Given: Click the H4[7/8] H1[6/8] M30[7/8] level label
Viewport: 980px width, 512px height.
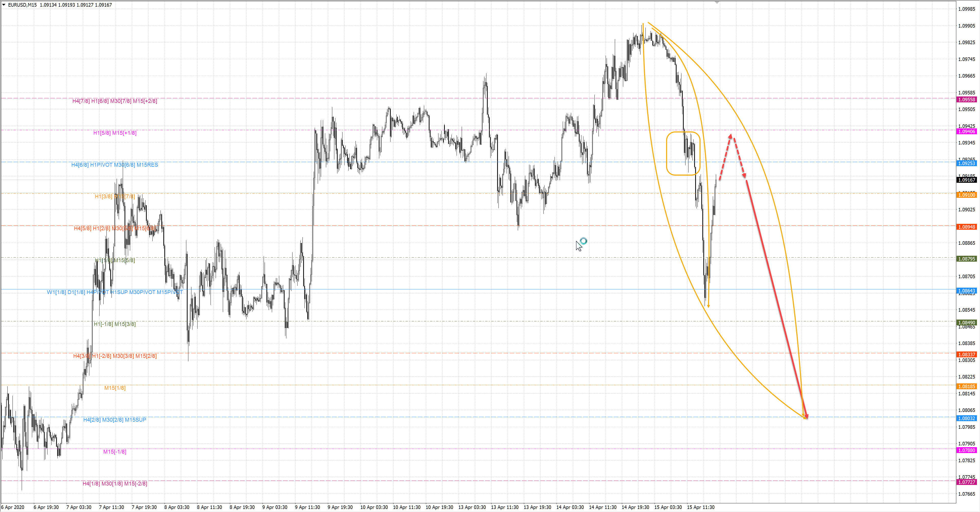Looking at the screenshot, I should [115, 101].
